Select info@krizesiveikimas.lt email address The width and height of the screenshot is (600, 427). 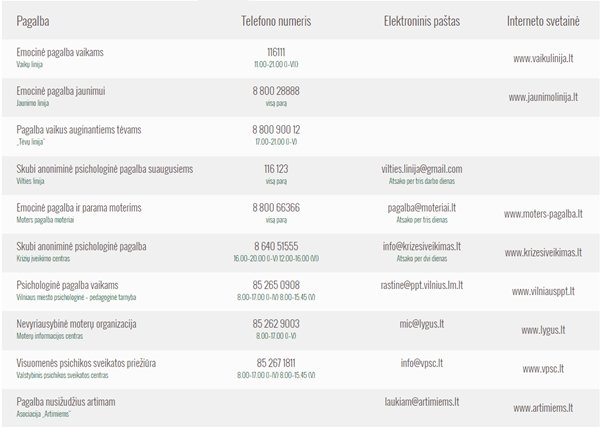422,246
